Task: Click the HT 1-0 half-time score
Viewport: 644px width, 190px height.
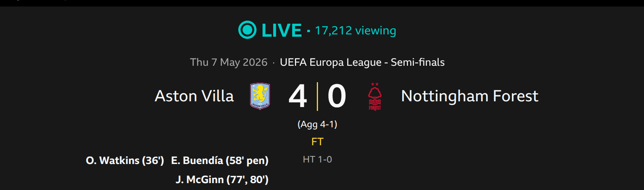Action: pos(317,159)
